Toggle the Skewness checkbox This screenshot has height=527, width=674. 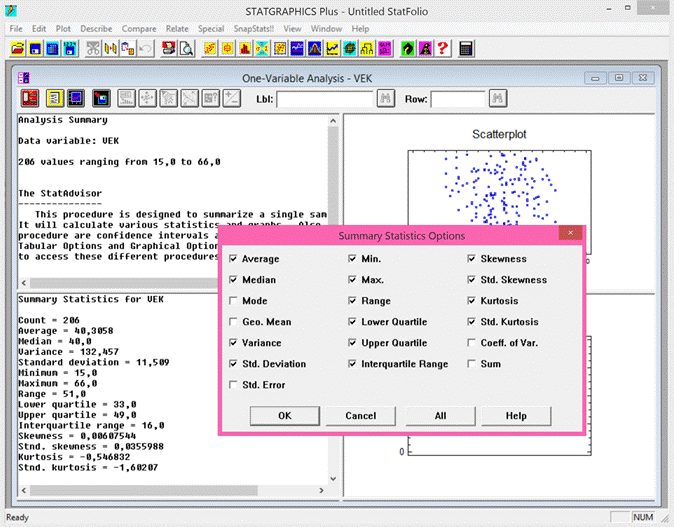(472, 259)
